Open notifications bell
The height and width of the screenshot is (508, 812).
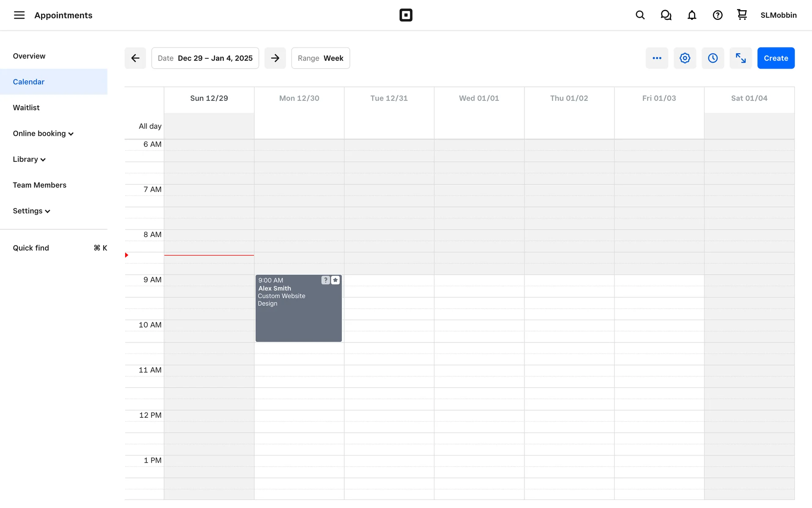[x=691, y=15]
